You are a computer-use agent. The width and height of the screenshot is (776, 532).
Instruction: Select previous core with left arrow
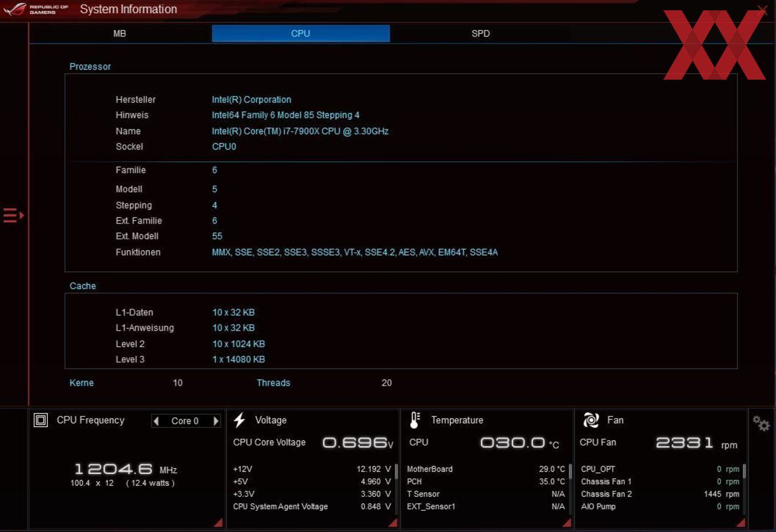click(156, 421)
